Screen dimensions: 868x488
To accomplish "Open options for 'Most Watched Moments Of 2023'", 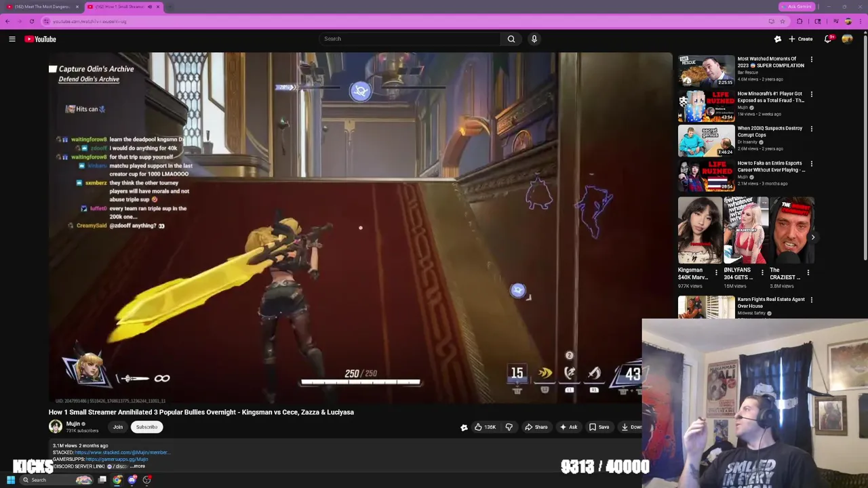I will point(812,60).
